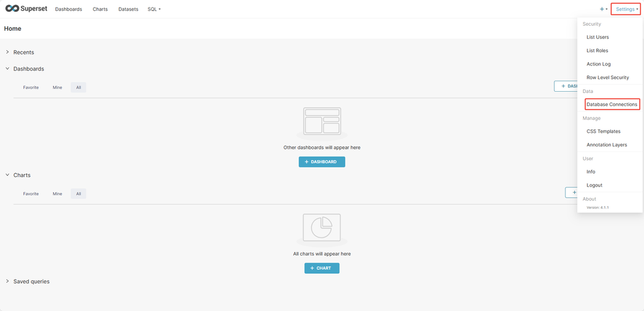Select Favorite filter under Dashboards
This screenshot has height=311, width=644.
pos(31,87)
